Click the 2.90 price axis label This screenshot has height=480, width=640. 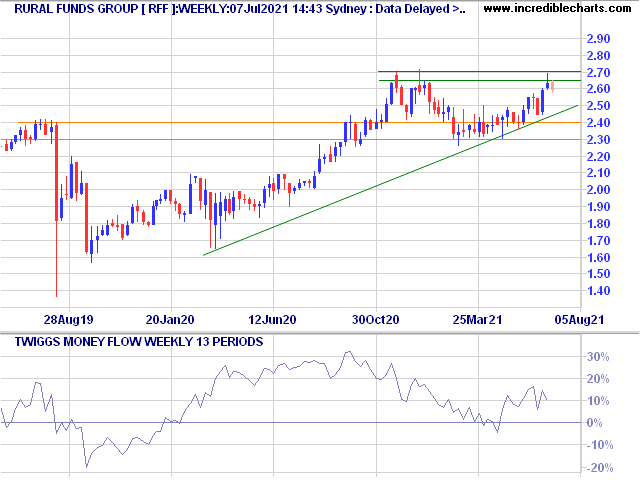(598, 39)
